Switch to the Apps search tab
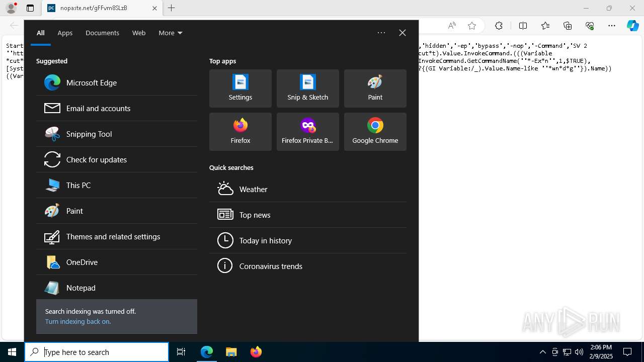Screen dimensions: 644x362 click(65, 33)
